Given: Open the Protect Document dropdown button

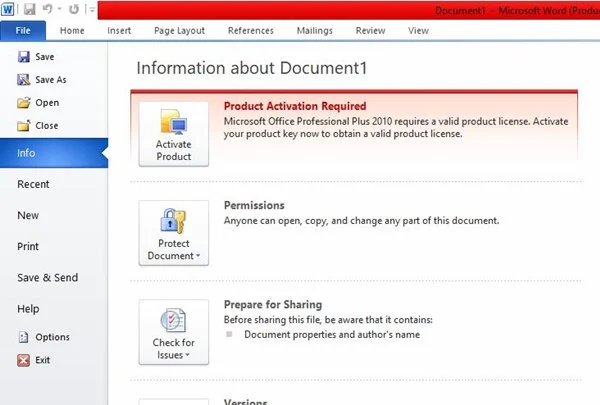Looking at the screenshot, I should [x=174, y=233].
